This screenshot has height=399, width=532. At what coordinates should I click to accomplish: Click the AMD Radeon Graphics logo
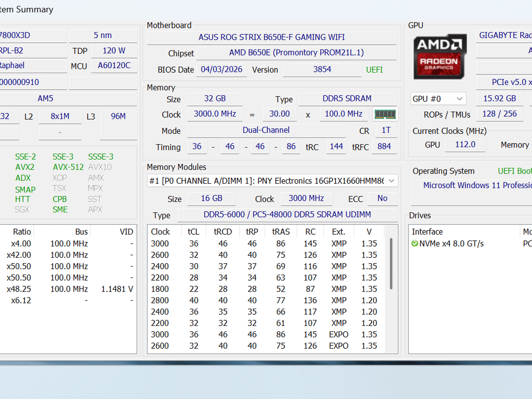click(440, 57)
